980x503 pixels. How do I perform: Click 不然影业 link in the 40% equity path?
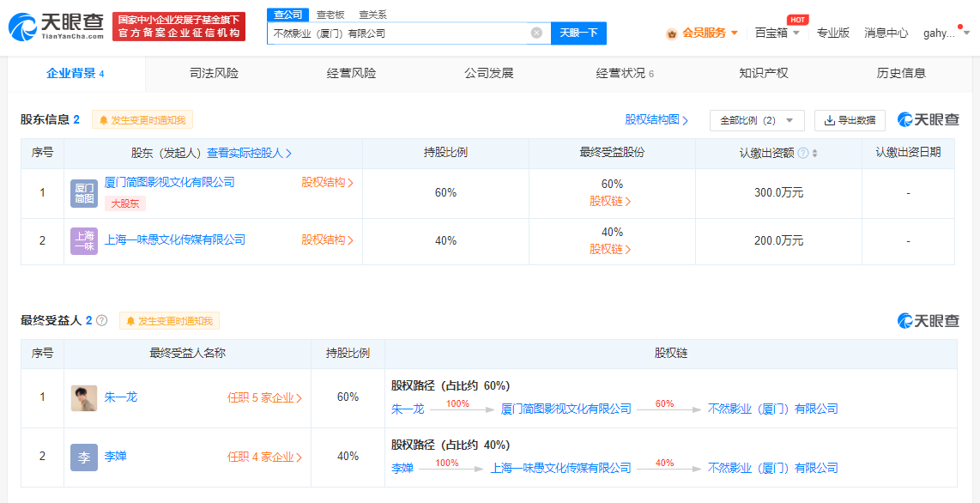click(x=772, y=468)
